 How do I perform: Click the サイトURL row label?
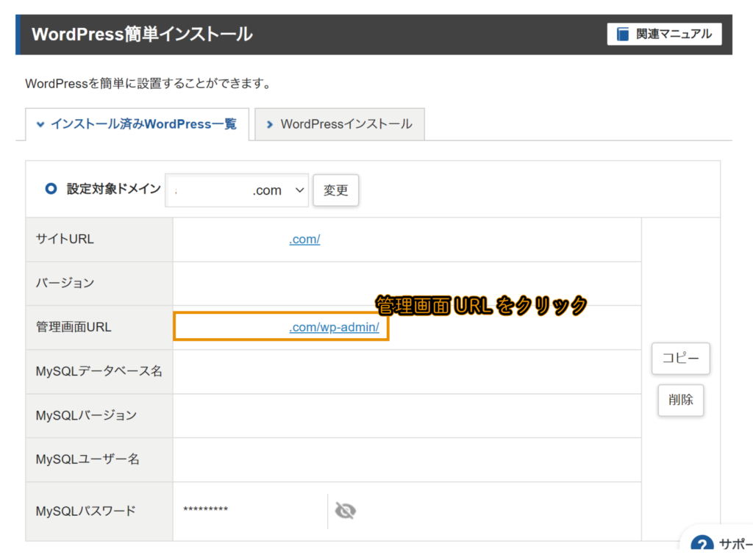65,239
